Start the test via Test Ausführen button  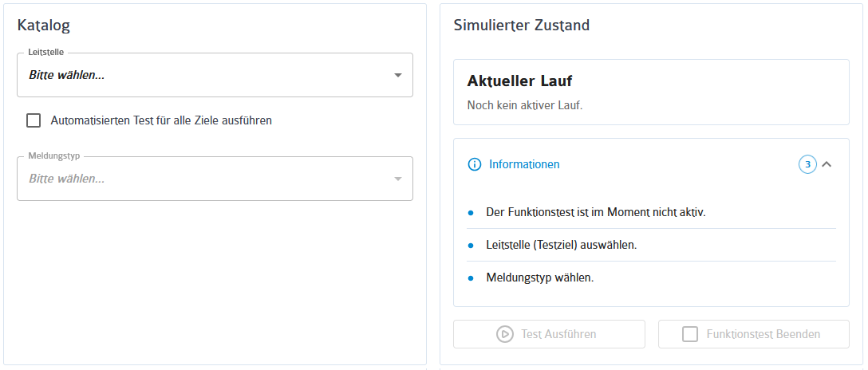tap(549, 334)
